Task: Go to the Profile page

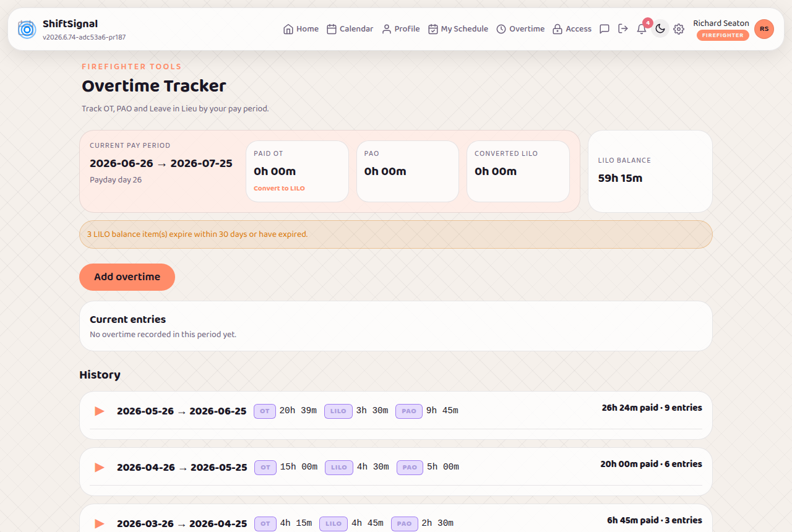Action: 400,29
